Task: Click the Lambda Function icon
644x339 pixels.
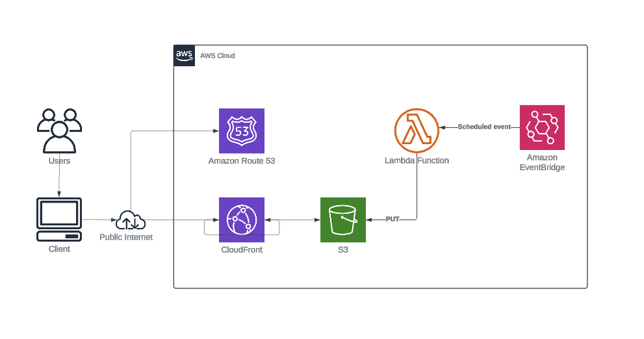Action: [417, 131]
